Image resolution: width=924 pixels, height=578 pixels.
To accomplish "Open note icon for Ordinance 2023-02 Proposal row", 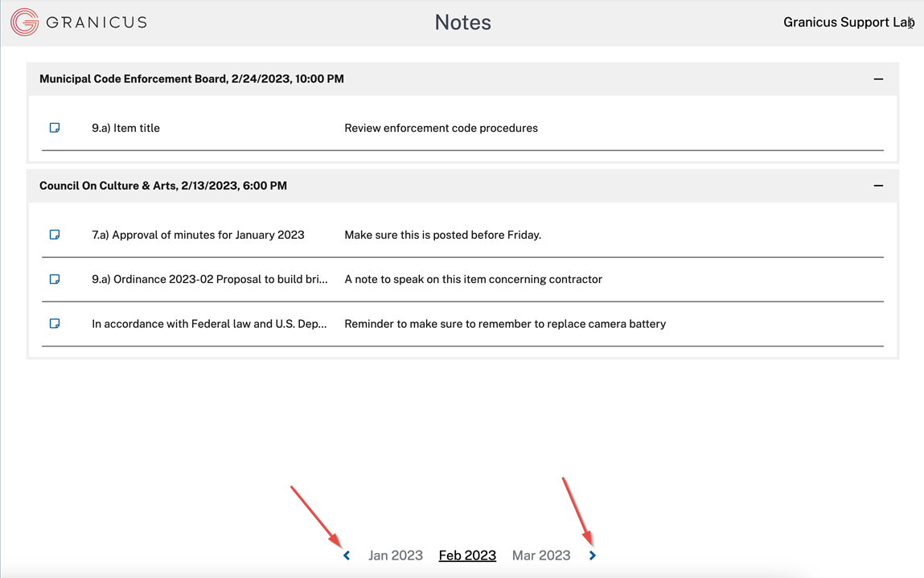I will tap(55, 279).
